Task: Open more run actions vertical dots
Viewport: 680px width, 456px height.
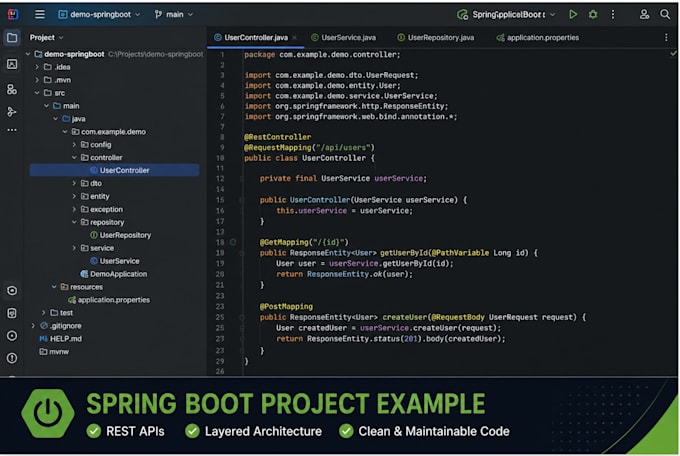Action: coord(613,14)
